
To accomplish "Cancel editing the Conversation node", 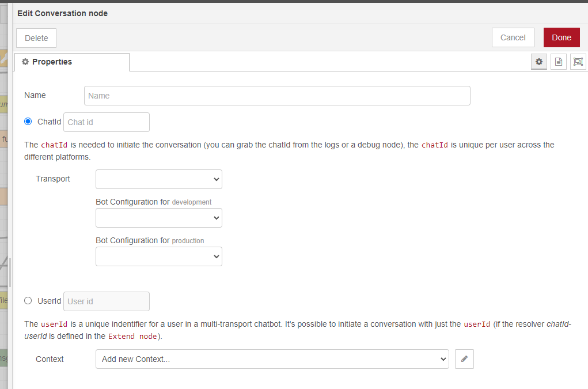I will pos(512,37).
